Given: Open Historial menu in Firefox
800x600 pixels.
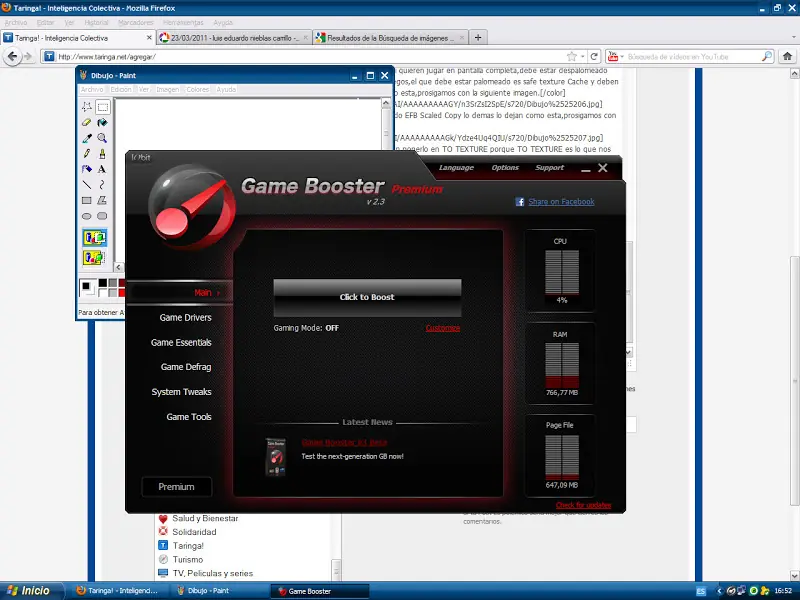Looking at the screenshot, I should click(96, 22).
